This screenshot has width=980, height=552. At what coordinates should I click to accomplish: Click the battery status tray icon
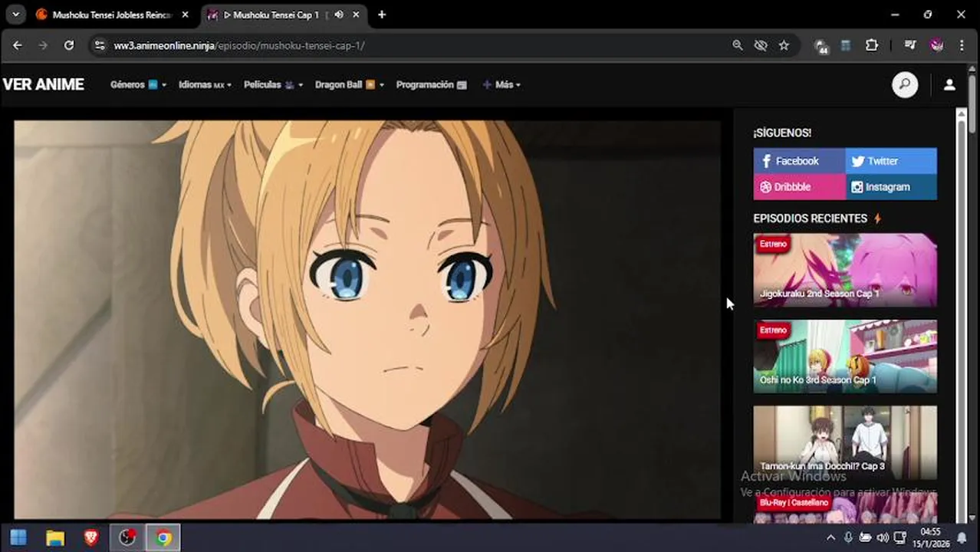[x=865, y=537]
